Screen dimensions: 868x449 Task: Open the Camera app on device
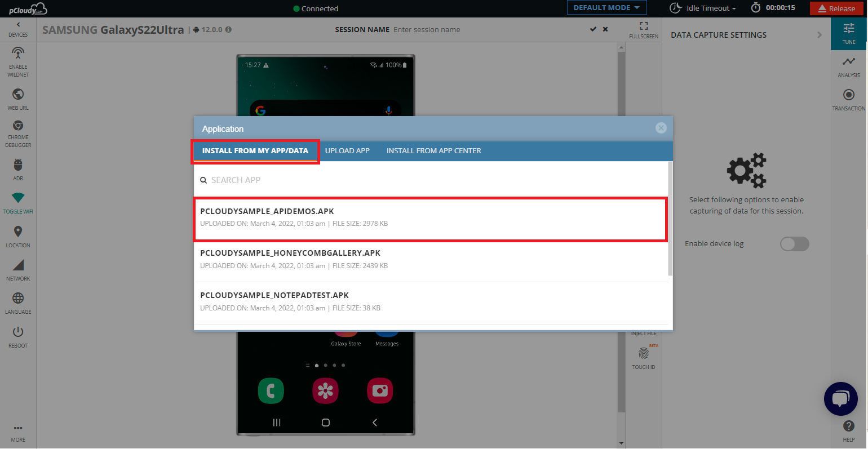click(380, 391)
